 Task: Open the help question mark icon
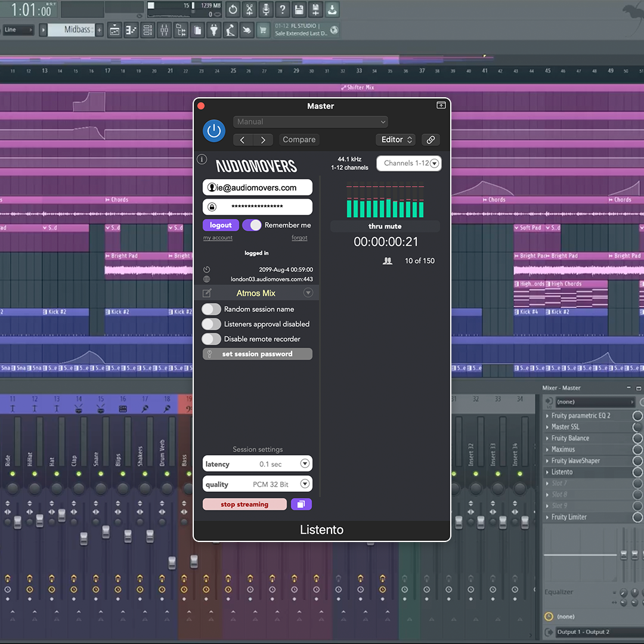[283, 9]
